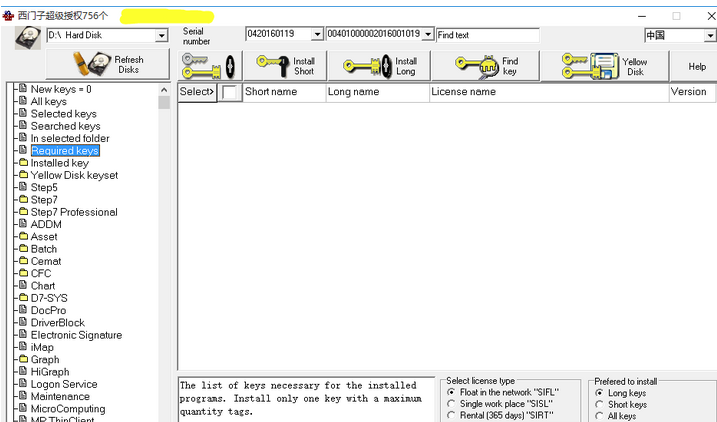
Task: Click the tree scroll up arrow
Action: [x=164, y=90]
